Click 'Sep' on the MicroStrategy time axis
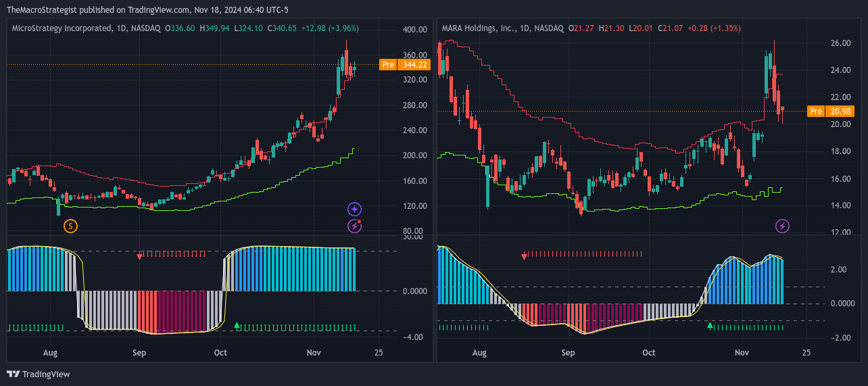Image resolution: width=868 pixels, height=386 pixels. [x=139, y=353]
